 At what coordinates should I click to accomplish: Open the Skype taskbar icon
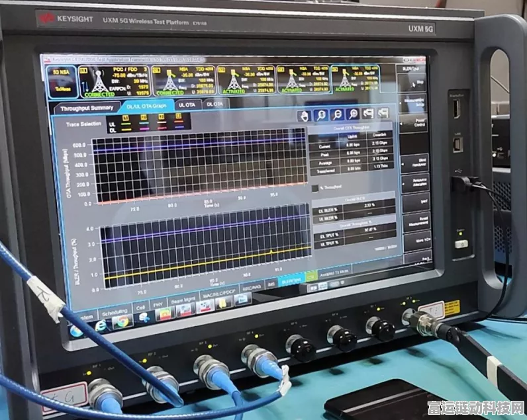[144, 317]
